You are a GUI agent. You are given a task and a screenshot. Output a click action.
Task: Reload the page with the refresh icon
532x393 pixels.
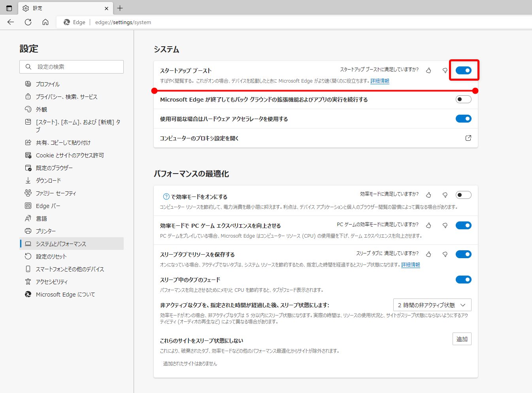point(28,22)
